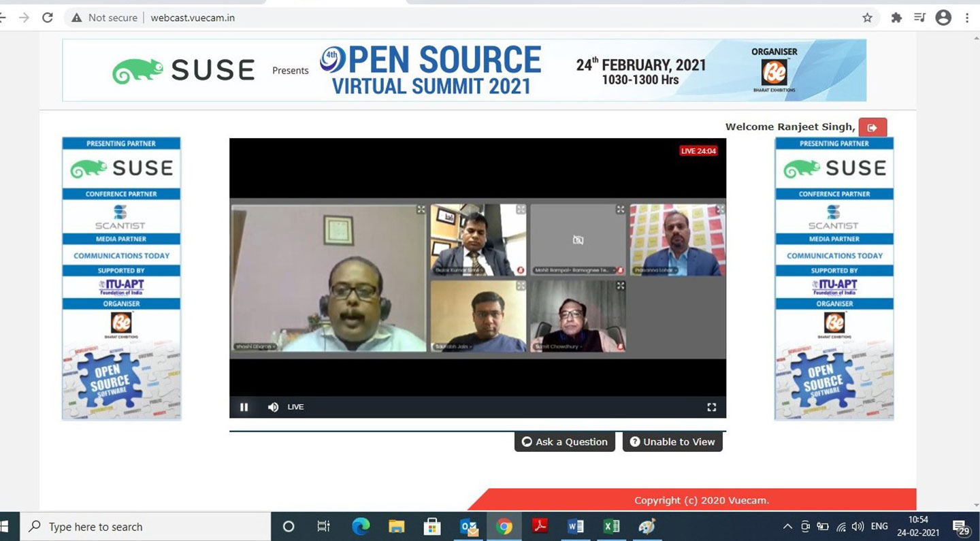This screenshot has height=541, width=980.
Task: Open system volume tray icon
Action: pyautogui.click(x=858, y=527)
